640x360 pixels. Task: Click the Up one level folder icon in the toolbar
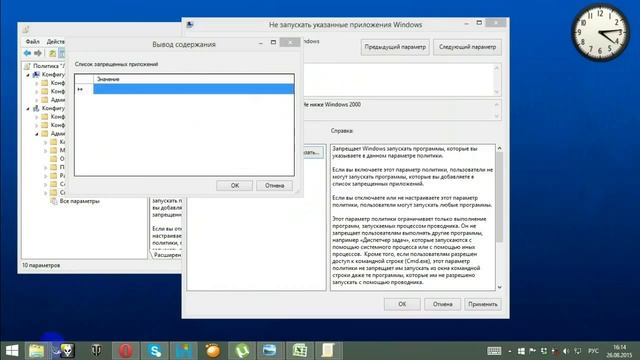point(52,53)
